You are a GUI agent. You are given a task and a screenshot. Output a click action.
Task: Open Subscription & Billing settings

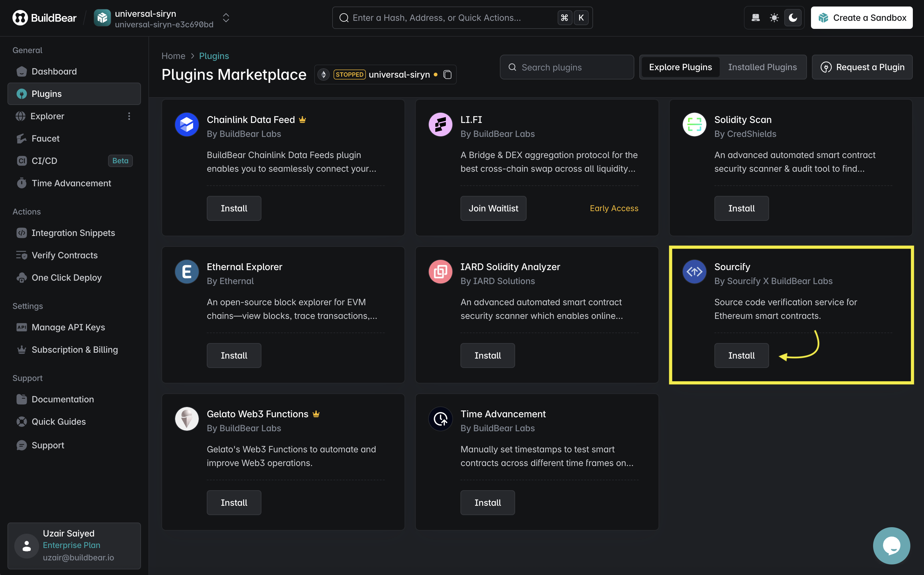click(74, 350)
